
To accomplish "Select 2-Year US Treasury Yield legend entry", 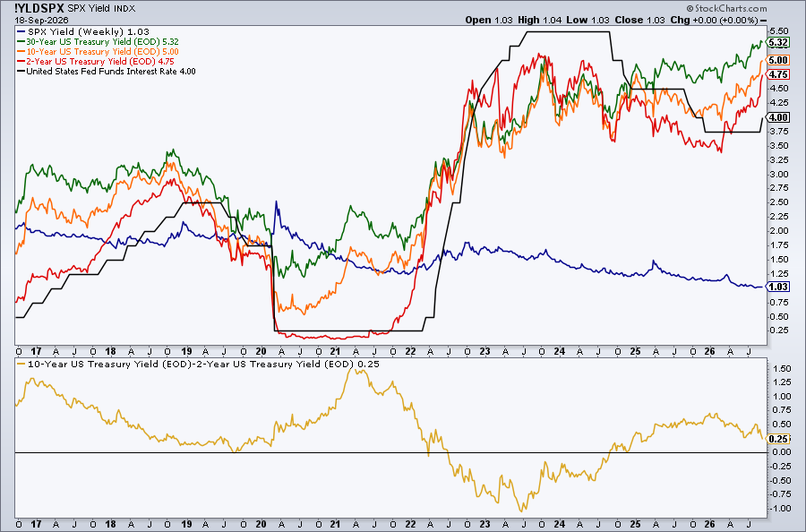I will coord(96,61).
